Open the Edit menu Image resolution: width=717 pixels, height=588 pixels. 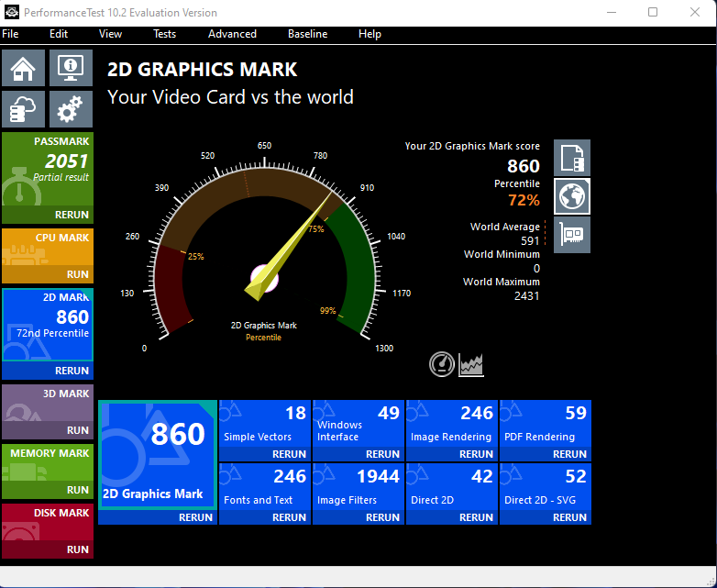click(59, 34)
